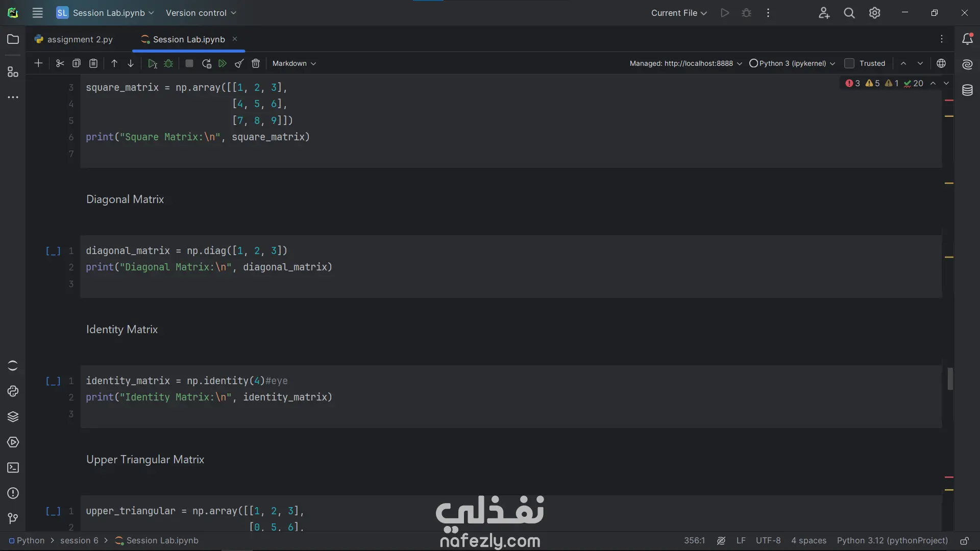This screenshot has width=980, height=551.
Task: Click Delete Cell trash icon
Action: 256,64
